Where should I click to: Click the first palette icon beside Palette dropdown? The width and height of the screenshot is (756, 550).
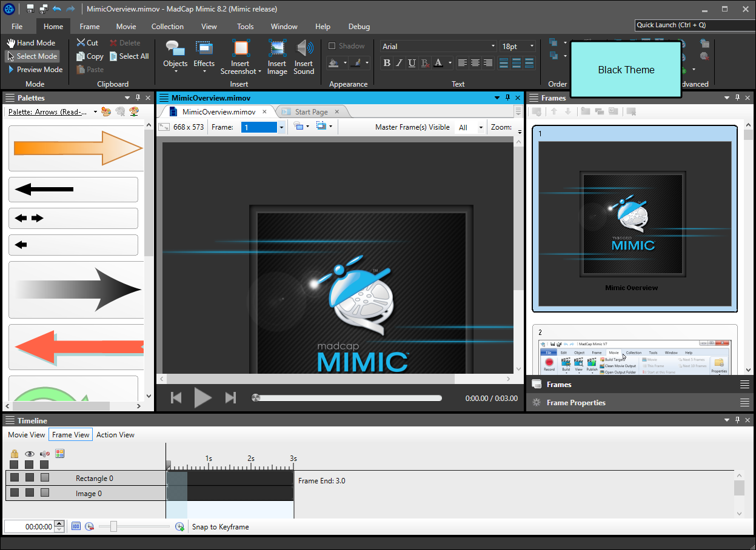tap(106, 111)
